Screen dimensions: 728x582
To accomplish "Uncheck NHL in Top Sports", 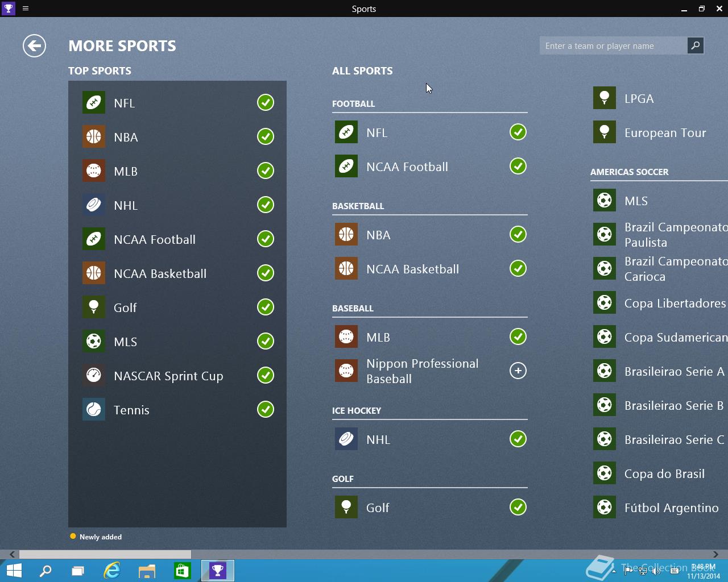I will (266, 205).
